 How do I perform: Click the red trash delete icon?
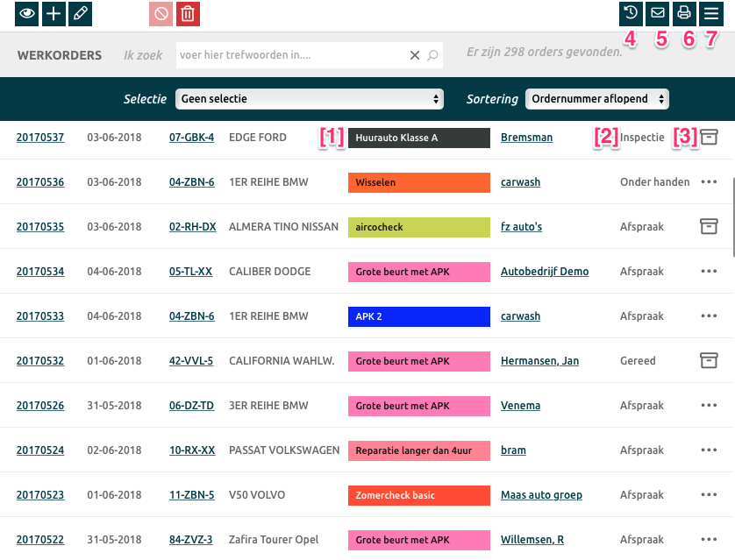coord(188,13)
